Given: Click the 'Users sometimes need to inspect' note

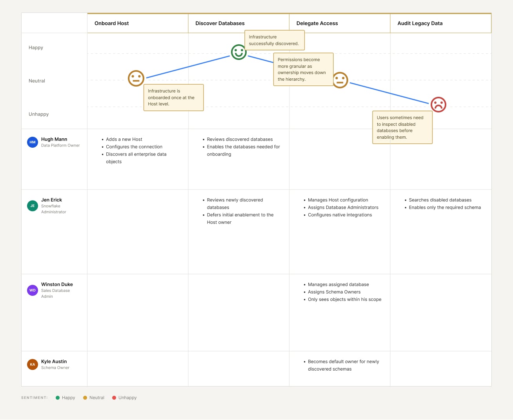Looking at the screenshot, I should coord(402,127).
